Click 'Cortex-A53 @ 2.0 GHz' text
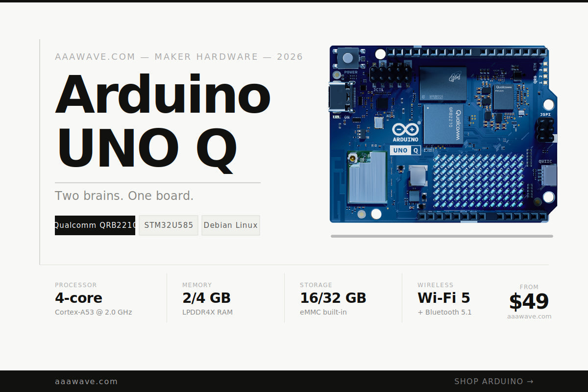Viewport: 588px width, 392px height. tap(93, 312)
